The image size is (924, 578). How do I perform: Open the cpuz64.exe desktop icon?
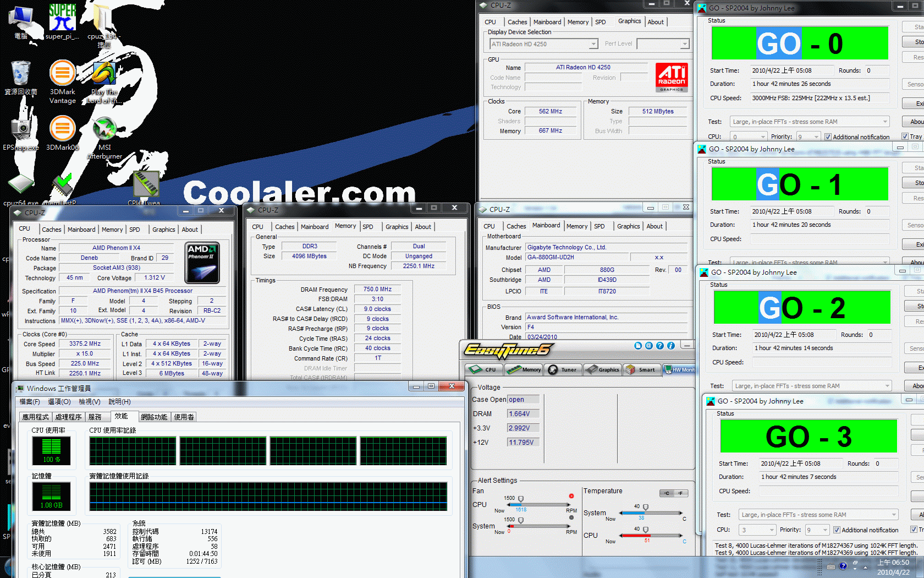[x=21, y=189]
